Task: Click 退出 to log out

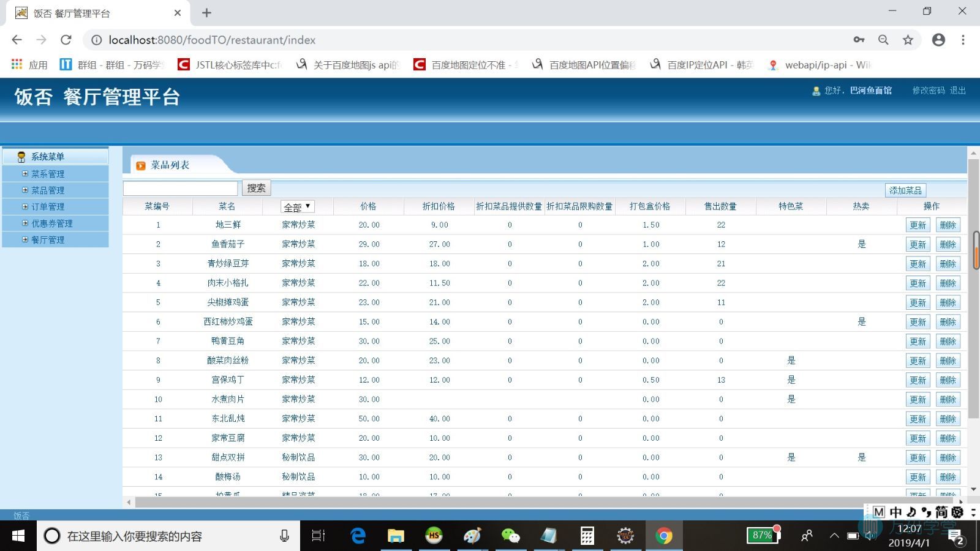Action: tap(958, 90)
